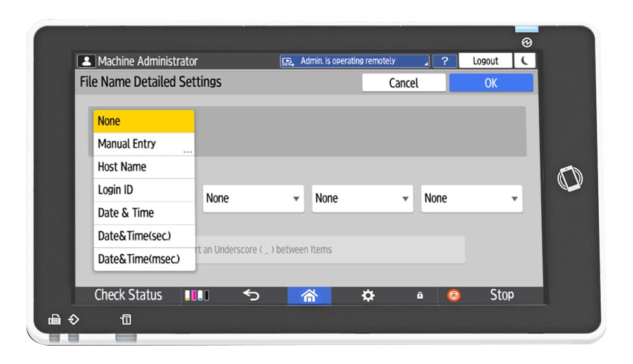Click the question mark help icon
This screenshot has height=364, width=633.
click(445, 61)
